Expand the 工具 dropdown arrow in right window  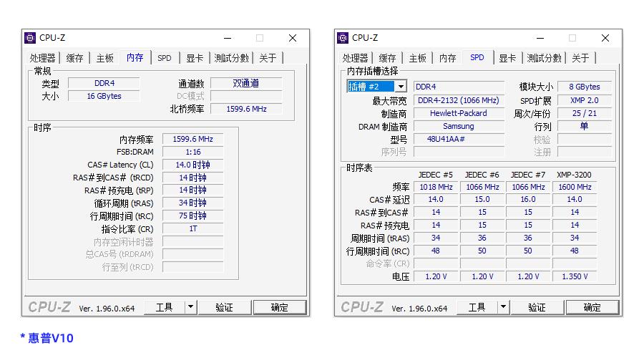click(503, 307)
